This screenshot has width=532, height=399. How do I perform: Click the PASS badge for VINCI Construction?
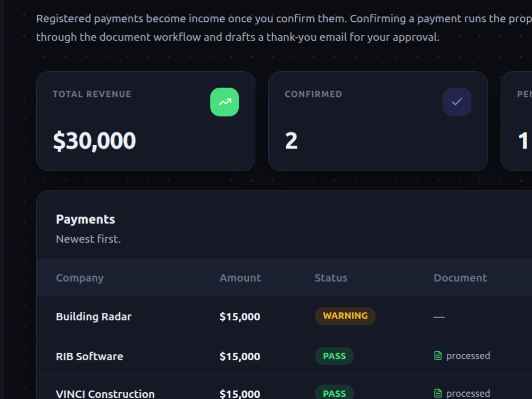tap(334, 393)
